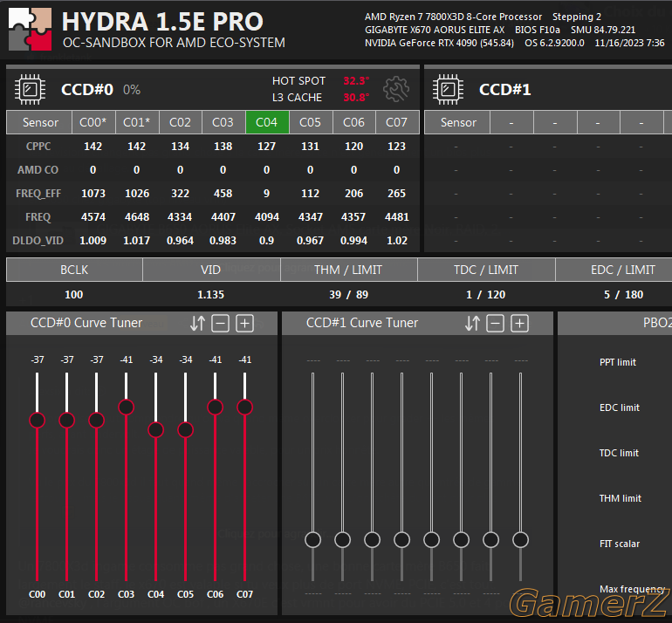Click the EDC value 5 / 180
672x623 pixels.
click(623, 294)
